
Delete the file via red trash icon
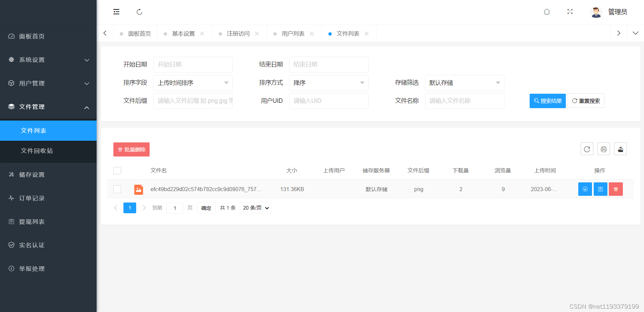click(616, 189)
